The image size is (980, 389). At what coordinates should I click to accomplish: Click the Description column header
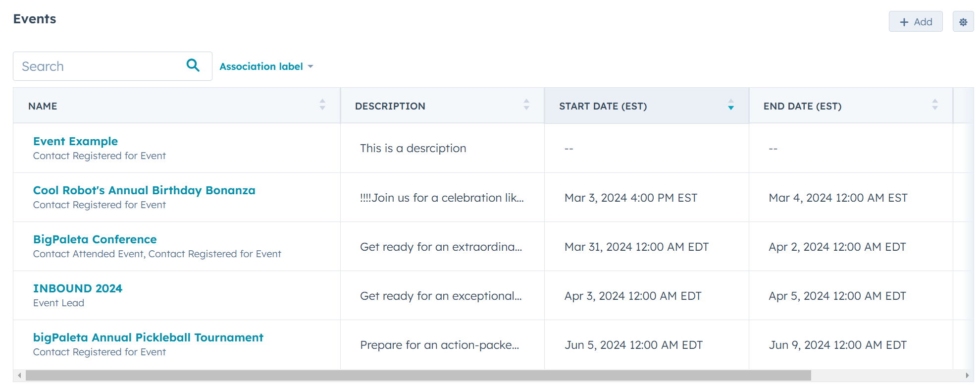click(390, 106)
